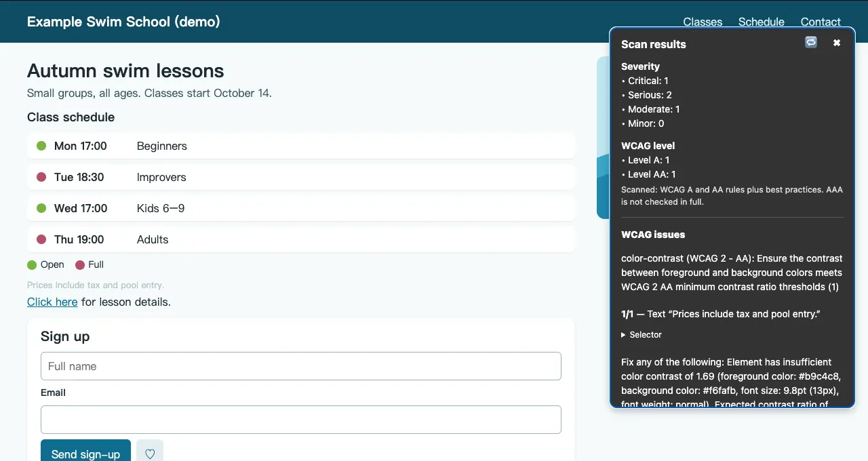Click the Scan results panel title
This screenshot has height=461, width=868.
654,44
